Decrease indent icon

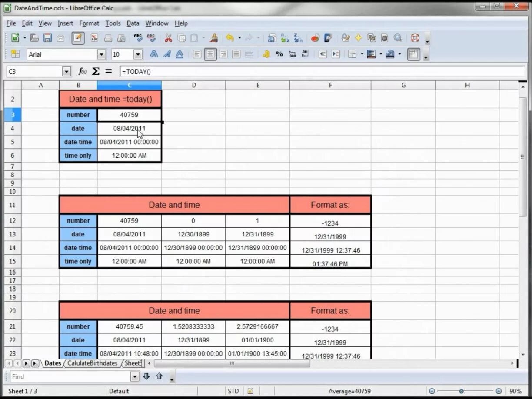coord(323,54)
